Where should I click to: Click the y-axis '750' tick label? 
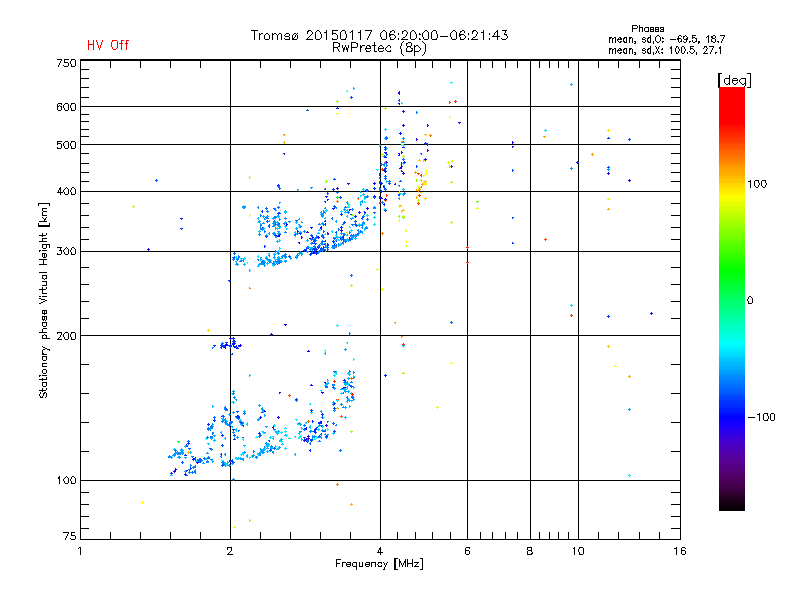[x=66, y=63]
